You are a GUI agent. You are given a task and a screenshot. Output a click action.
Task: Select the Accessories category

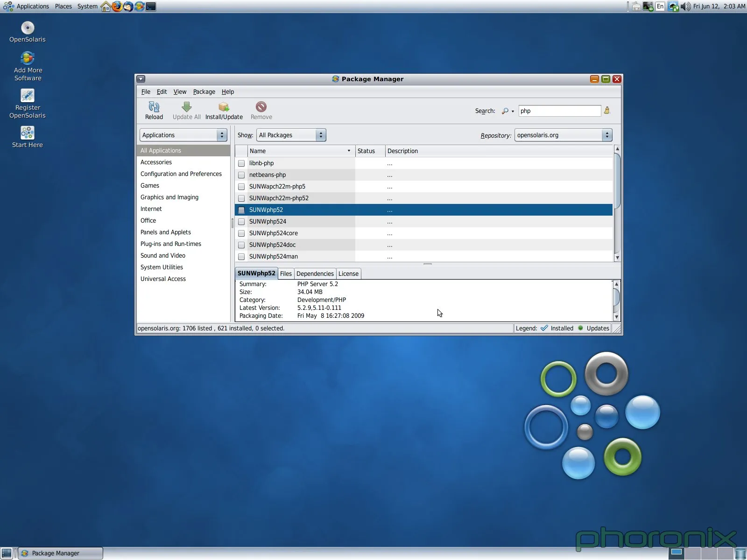(183, 162)
